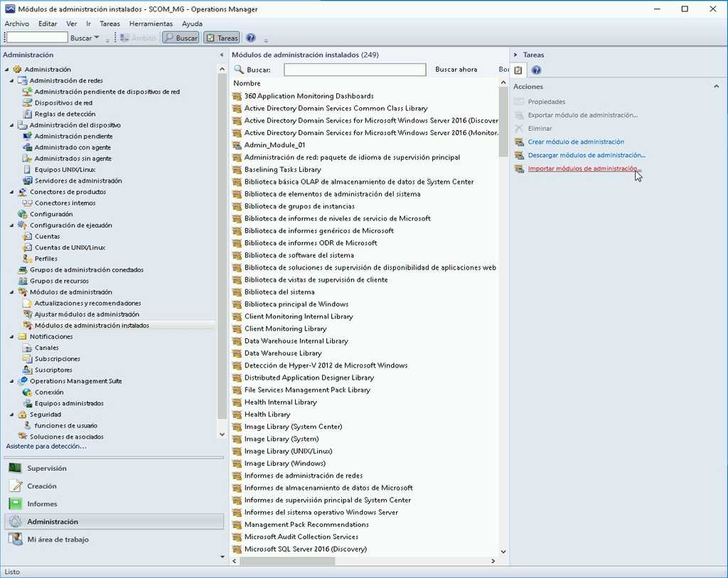
Task: Collapse the Módulos de administración node
Action: pyautogui.click(x=12, y=292)
